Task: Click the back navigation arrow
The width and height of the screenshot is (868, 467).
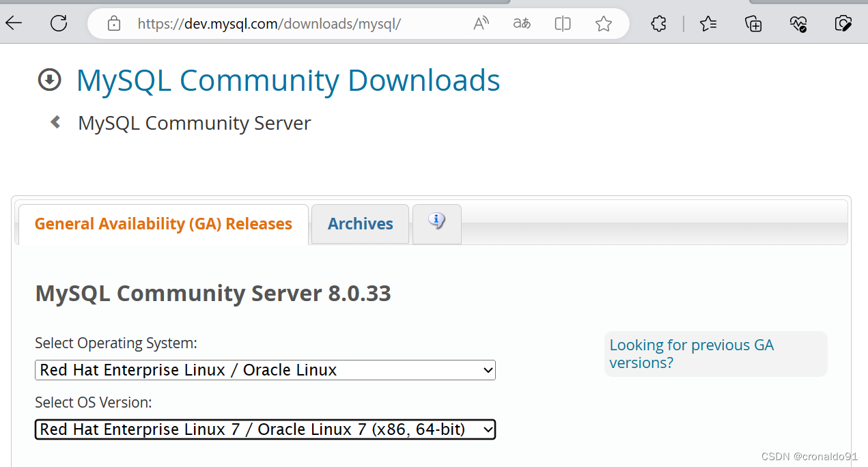Action: 14,23
